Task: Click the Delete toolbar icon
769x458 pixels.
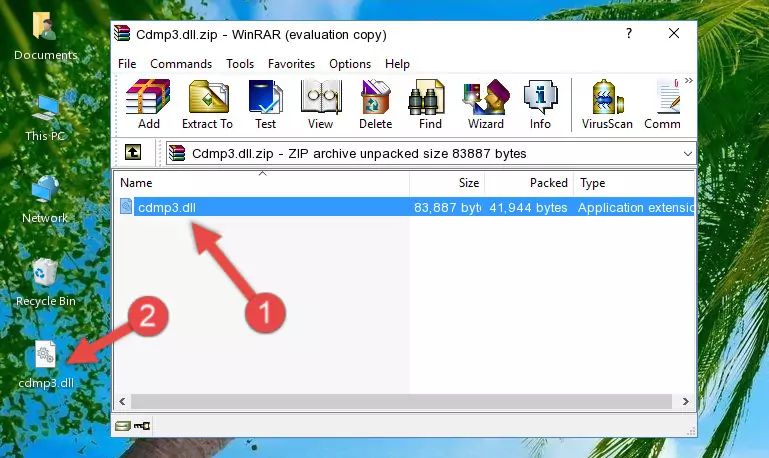Action: pos(375,104)
